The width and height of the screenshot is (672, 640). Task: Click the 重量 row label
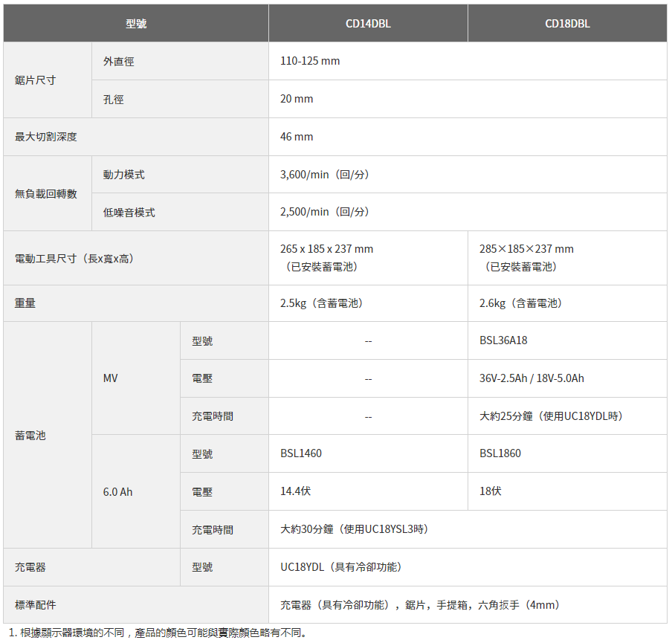pos(25,303)
